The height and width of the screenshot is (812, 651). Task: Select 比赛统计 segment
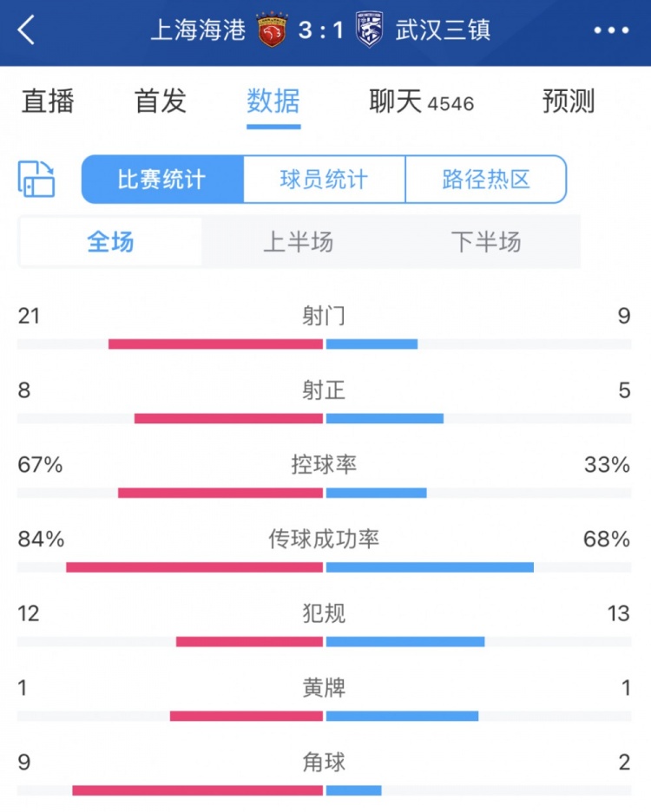pos(162,180)
